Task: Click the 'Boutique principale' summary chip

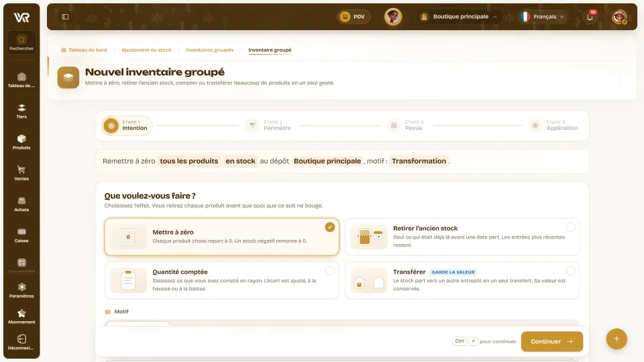Action: point(327,162)
